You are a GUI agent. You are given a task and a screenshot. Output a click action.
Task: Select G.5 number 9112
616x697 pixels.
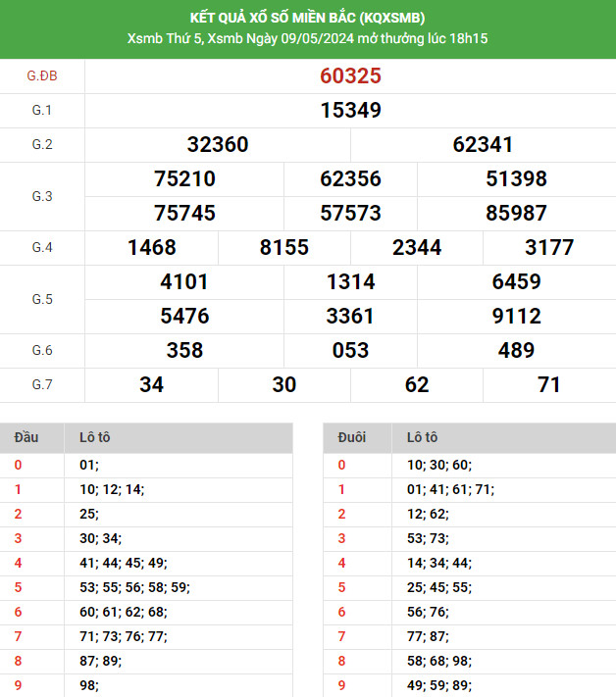click(x=516, y=316)
